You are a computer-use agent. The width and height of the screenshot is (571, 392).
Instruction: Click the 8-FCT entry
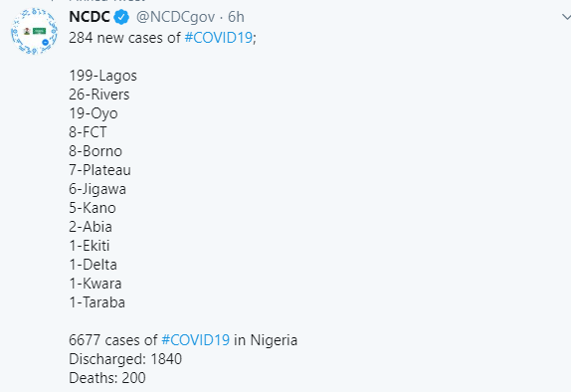tap(88, 132)
